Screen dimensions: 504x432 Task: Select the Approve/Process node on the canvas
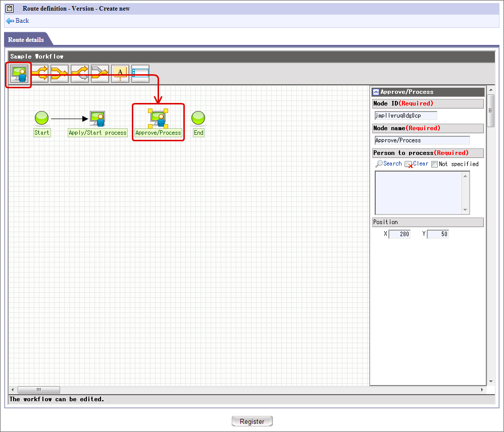point(158,119)
